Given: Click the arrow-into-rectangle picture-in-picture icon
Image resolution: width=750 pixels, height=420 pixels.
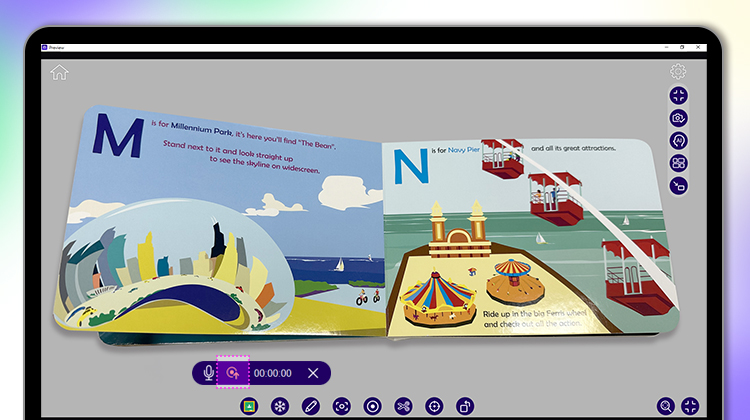Looking at the screenshot, I should 678,186.
